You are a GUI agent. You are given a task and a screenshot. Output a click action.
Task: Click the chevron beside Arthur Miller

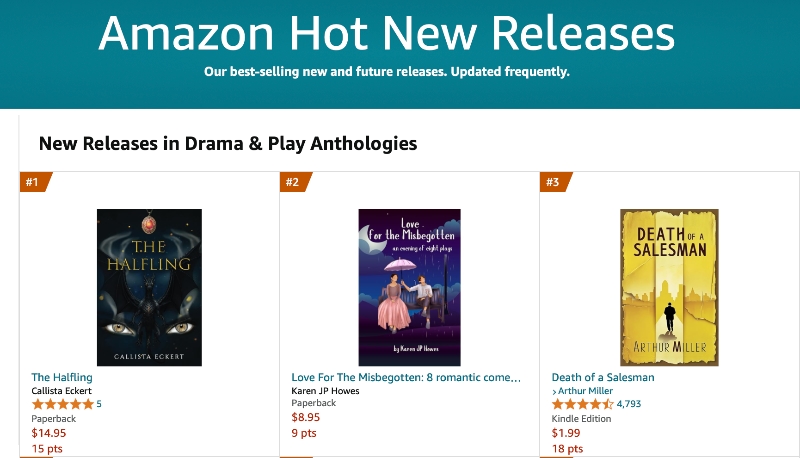[x=554, y=392]
